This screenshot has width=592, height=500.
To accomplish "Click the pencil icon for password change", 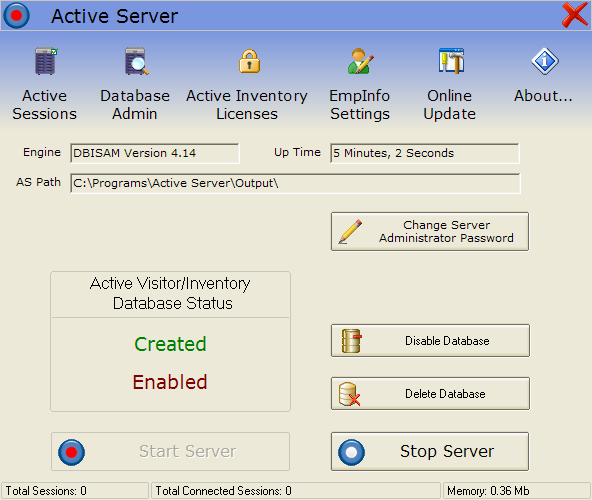I will click(350, 231).
